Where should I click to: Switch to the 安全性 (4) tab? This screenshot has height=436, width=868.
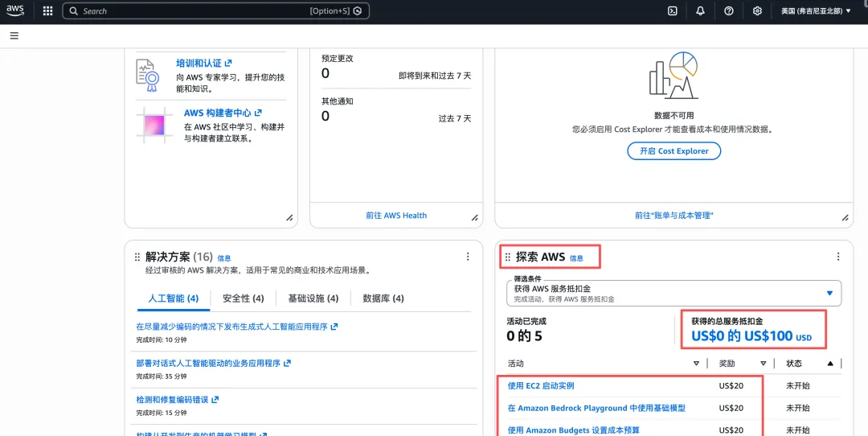243,298
